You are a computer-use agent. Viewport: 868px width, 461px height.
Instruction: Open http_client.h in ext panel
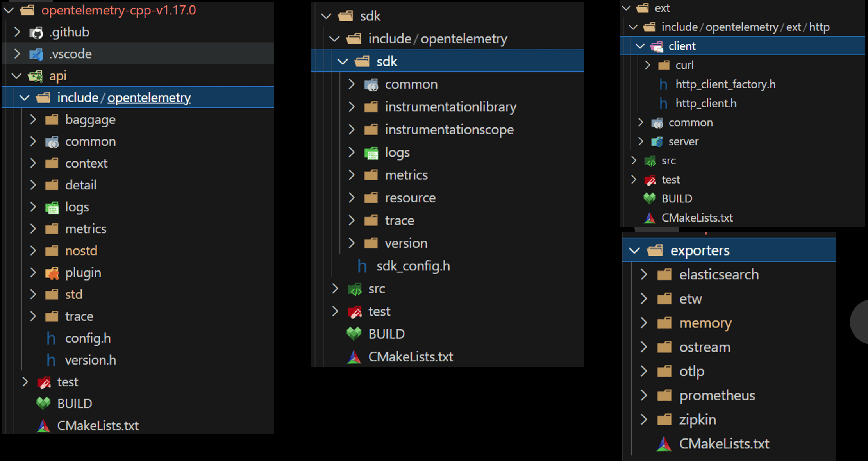(x=742, y=104)
